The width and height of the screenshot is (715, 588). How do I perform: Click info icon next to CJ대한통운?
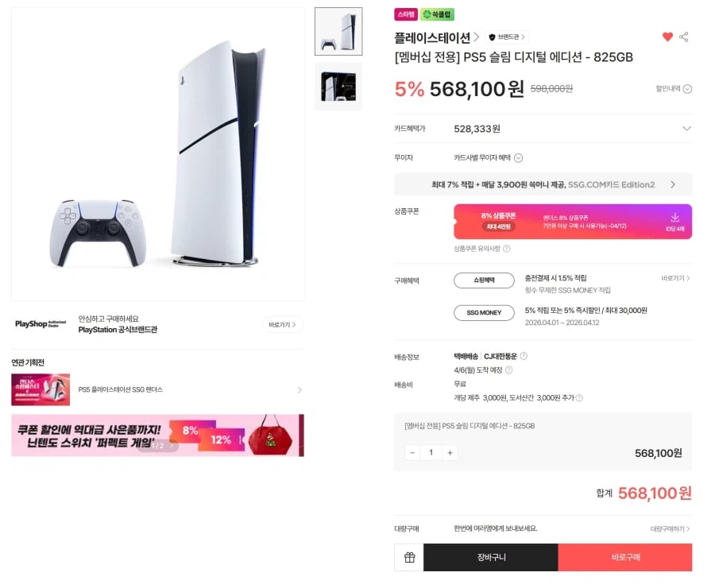(524, 356)
